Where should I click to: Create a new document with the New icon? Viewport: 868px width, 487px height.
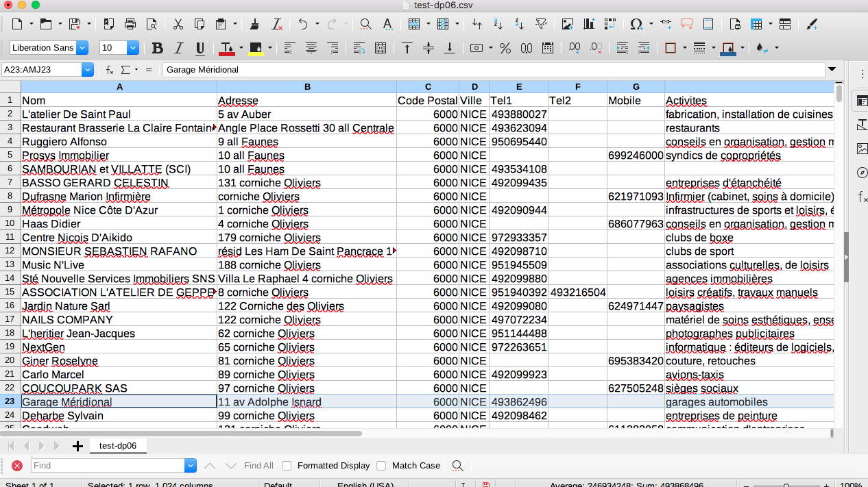(17, 25)
